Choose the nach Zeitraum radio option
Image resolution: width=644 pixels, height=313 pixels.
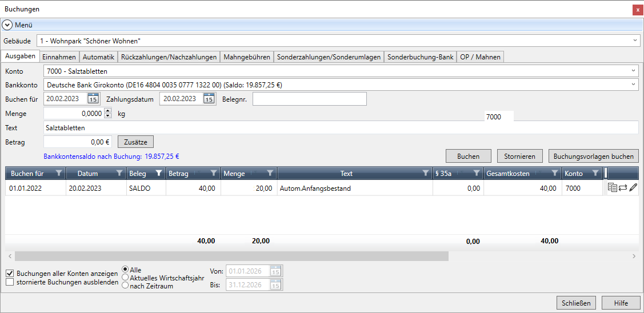coord(126,286)
